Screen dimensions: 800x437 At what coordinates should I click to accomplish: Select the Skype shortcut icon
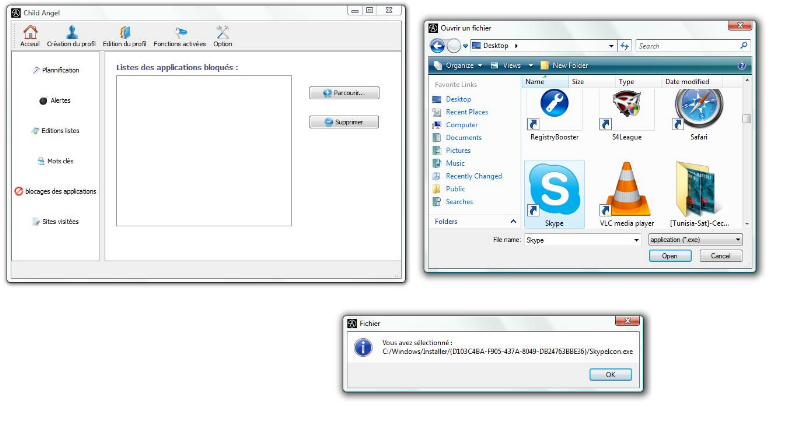pyautogui.click(x=554, y=194)
